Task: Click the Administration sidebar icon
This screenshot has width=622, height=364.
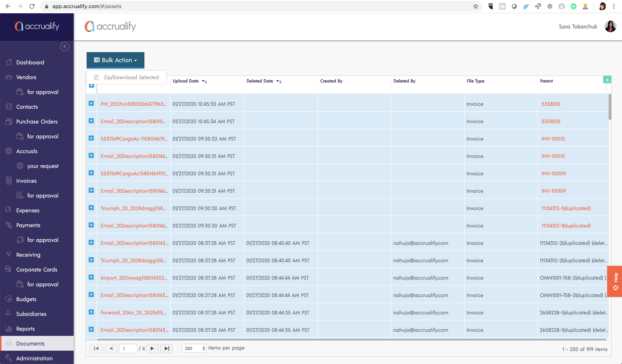Action: point(9,358)
